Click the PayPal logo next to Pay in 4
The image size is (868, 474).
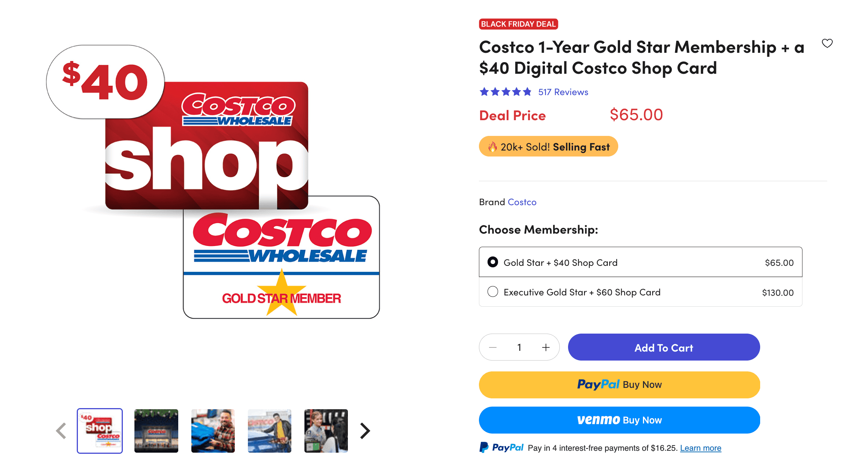[x=501, y=447]
